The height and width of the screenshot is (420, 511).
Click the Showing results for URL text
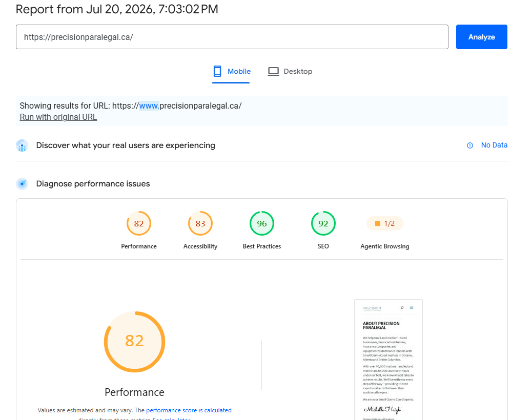[x=131, y=106]
